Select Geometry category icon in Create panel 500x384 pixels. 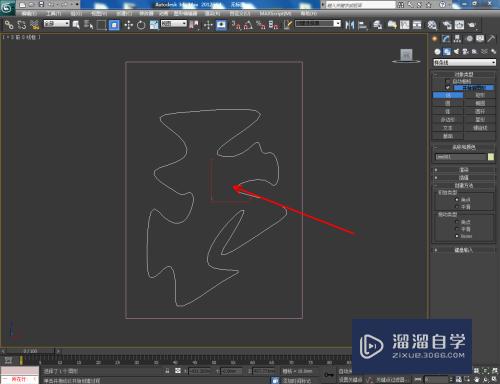pos(437,52)
